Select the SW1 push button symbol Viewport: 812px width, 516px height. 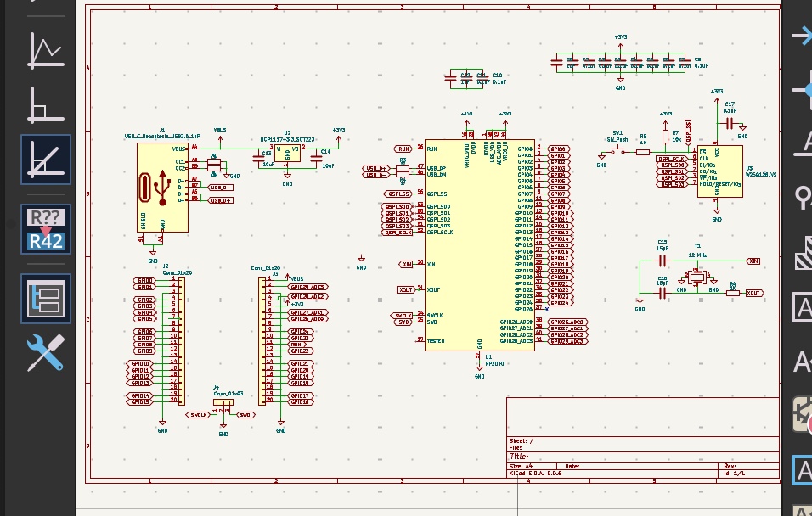(x=617, y=151)
